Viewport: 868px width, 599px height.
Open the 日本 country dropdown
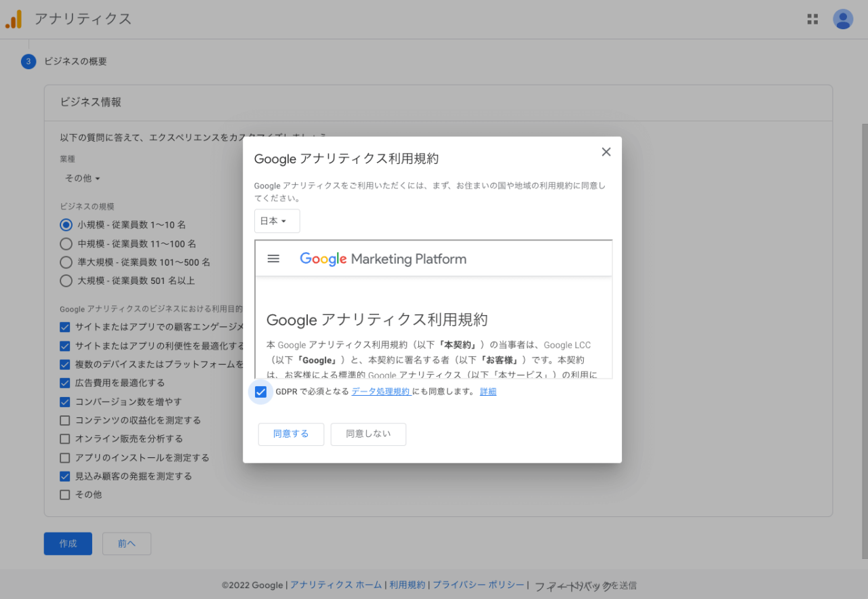(277, 221)
